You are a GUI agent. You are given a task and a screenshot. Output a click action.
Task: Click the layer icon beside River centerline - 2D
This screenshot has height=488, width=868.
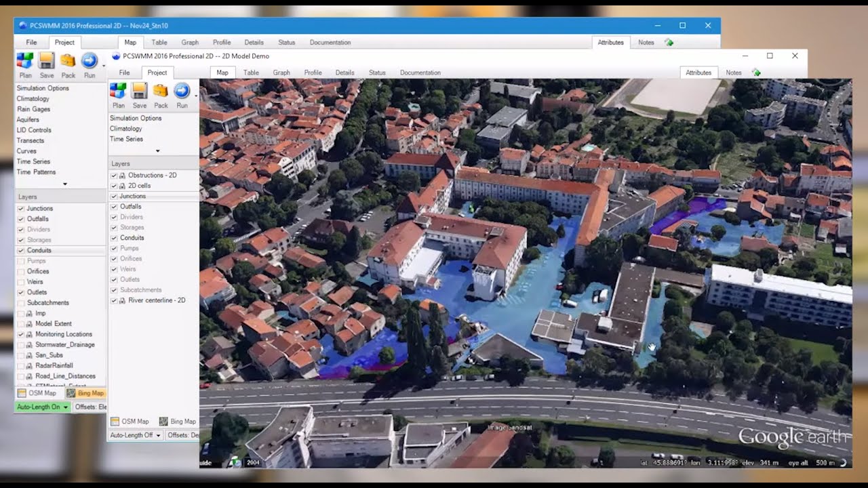coord(123,300)
